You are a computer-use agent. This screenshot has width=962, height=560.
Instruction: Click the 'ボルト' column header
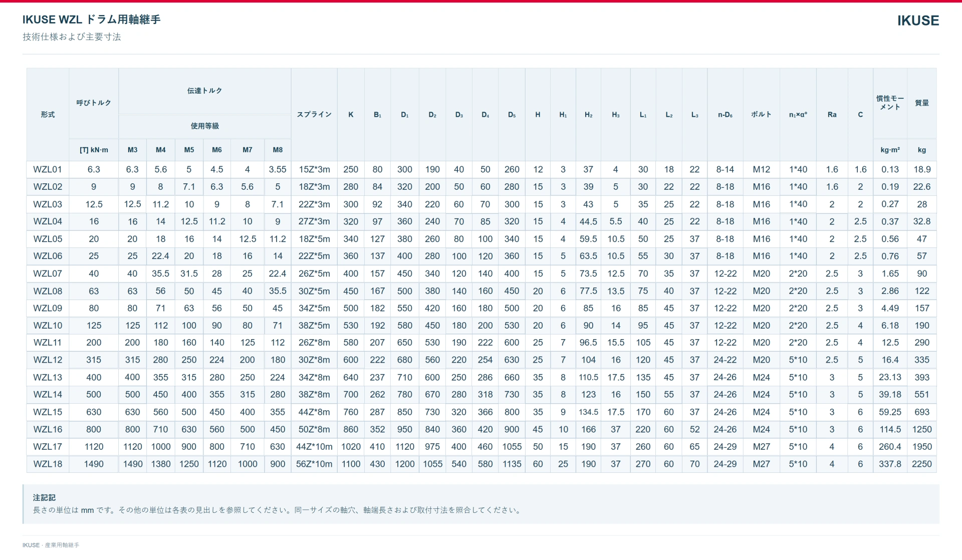pyautogui.click(x=761, y=115)
